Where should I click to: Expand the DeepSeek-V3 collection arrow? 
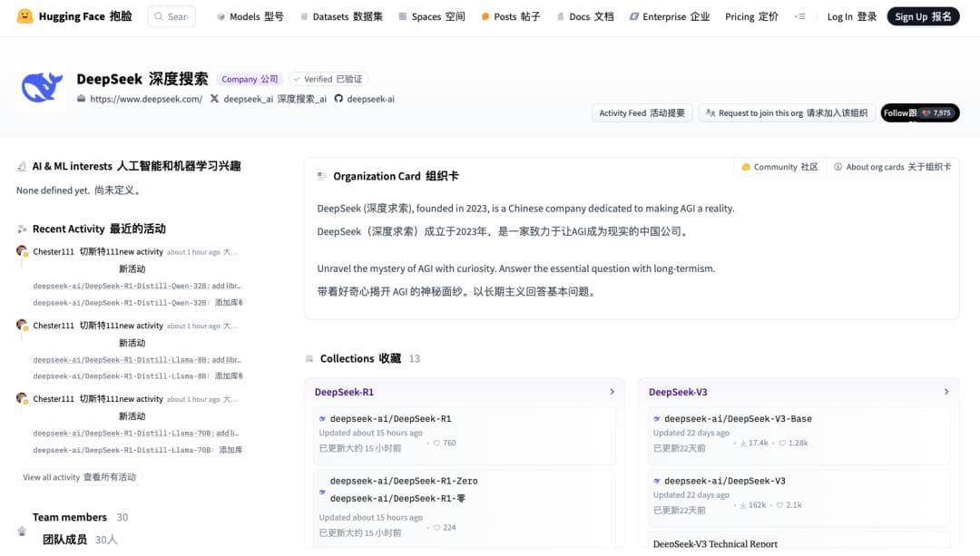(946, 392)
